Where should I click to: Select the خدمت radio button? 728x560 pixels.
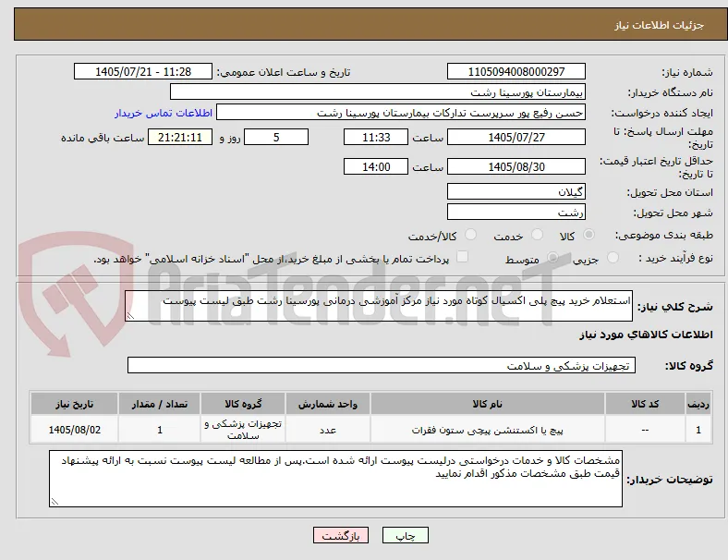tap(537, 235)
